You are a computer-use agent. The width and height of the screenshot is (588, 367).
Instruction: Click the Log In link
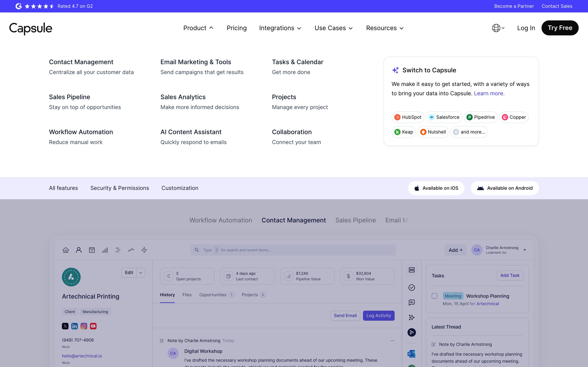pos(526,28)
